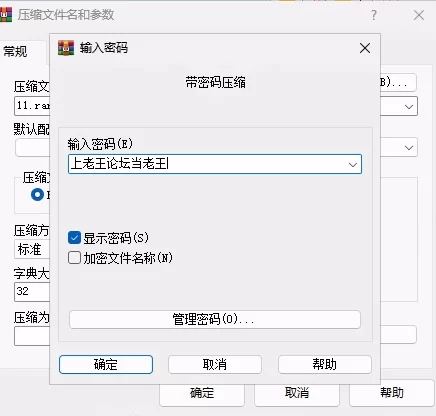Expand the archive name dropdown in parameters window
Viewport: 436px width, 416px height.
point(409,107)
